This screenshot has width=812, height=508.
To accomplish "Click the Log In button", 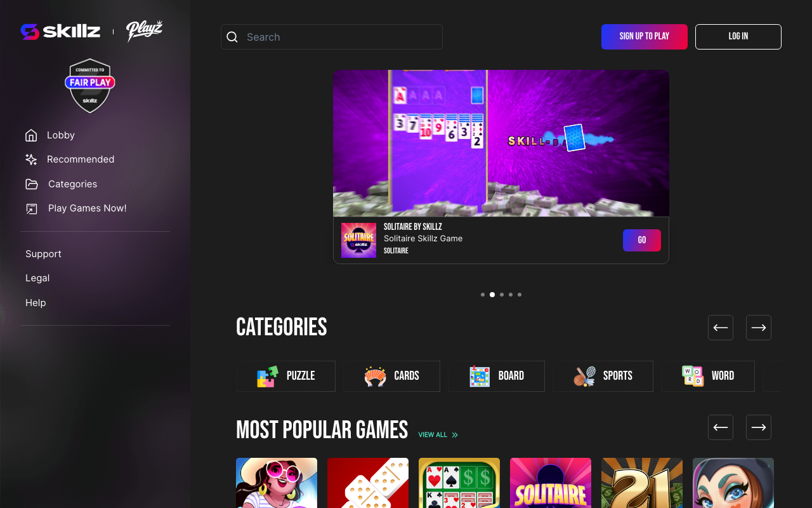I will click(738, 37).
